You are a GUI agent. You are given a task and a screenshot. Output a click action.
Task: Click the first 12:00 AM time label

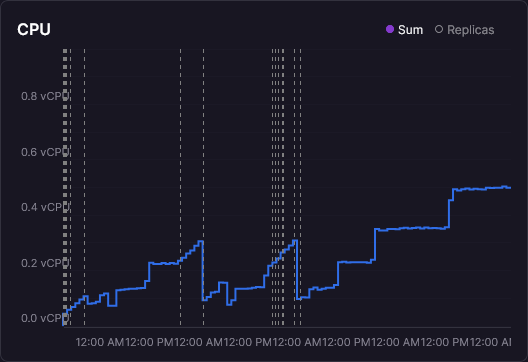click(100, 342)
